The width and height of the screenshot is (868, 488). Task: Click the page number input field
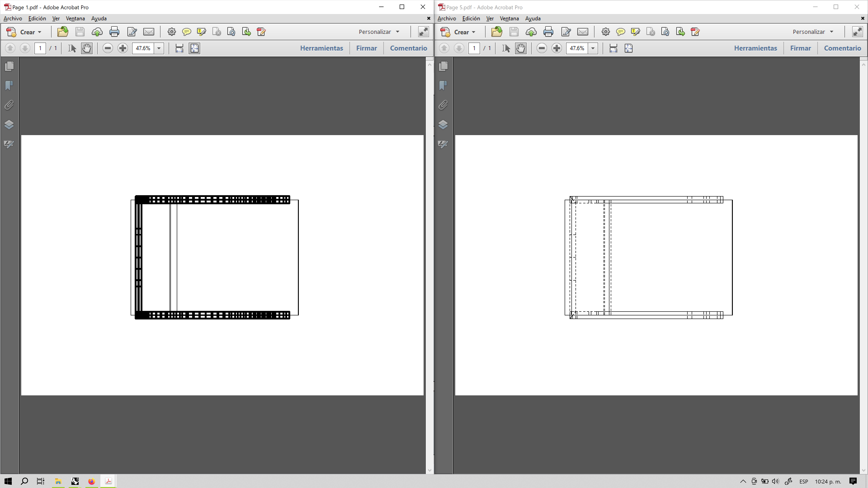point(40,48)
